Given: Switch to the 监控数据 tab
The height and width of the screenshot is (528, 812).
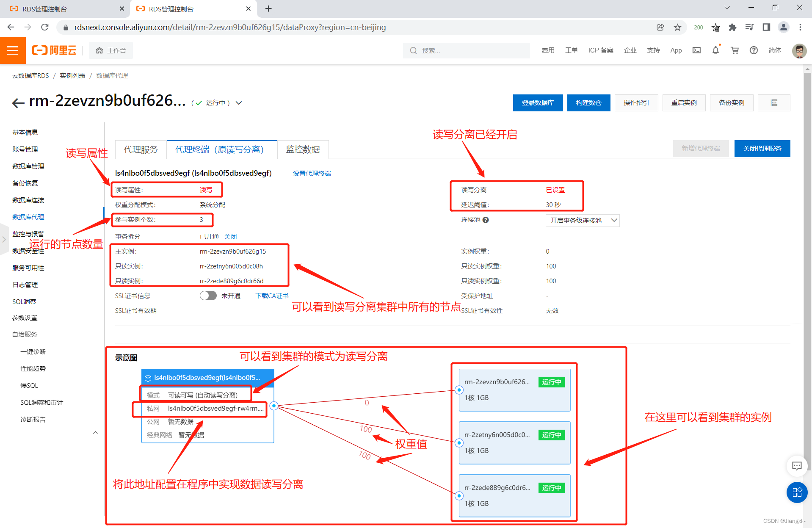Looking at the screenshot, I should (303, 149).
